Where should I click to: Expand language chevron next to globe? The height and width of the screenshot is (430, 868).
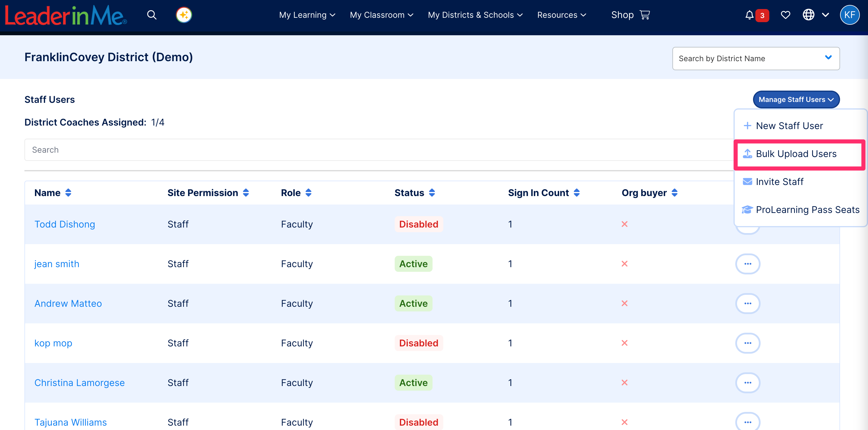(x=825, y=15)
